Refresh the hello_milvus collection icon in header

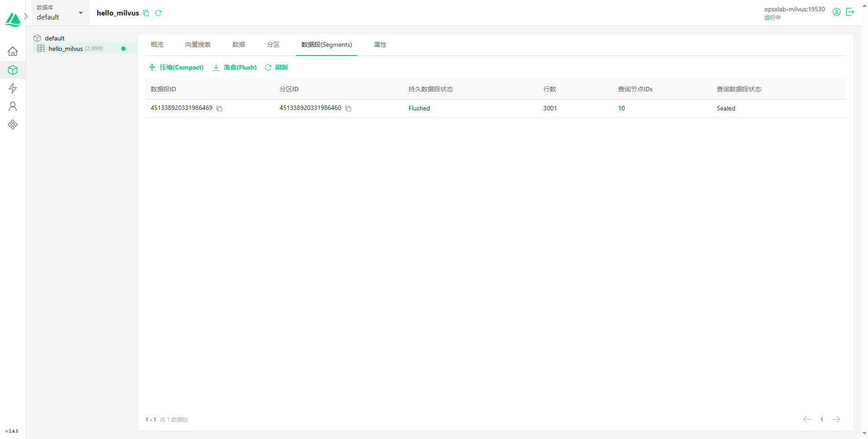point(158,13)
